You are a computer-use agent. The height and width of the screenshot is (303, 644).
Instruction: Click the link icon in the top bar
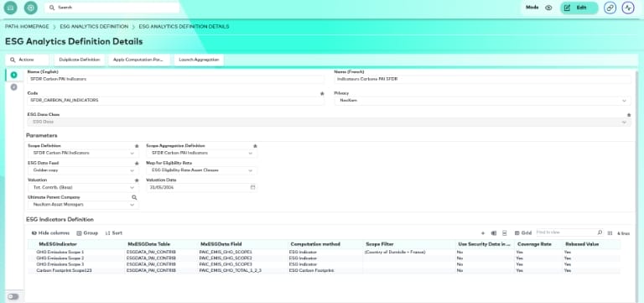click(610, 8)
